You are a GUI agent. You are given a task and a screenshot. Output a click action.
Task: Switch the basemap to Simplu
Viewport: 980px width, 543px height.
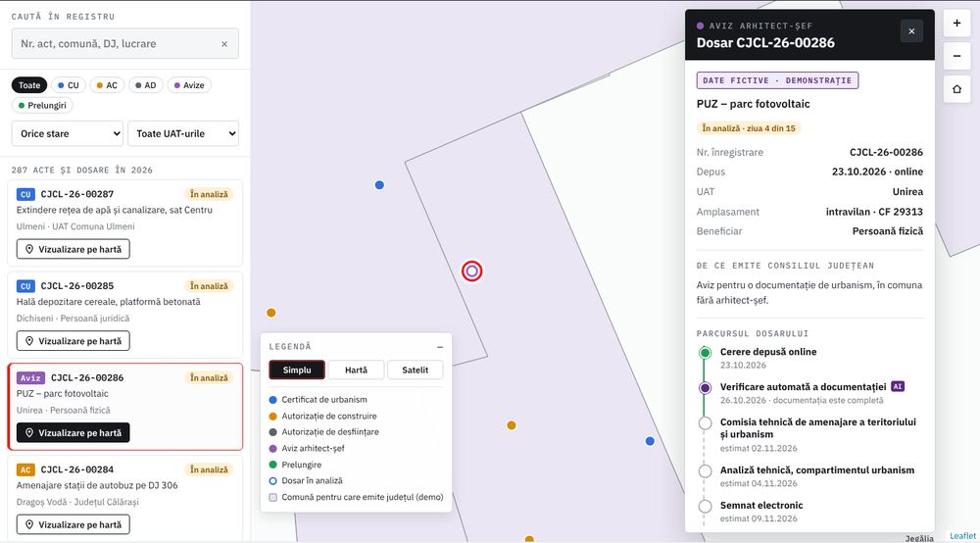click(x=297, y=370)
